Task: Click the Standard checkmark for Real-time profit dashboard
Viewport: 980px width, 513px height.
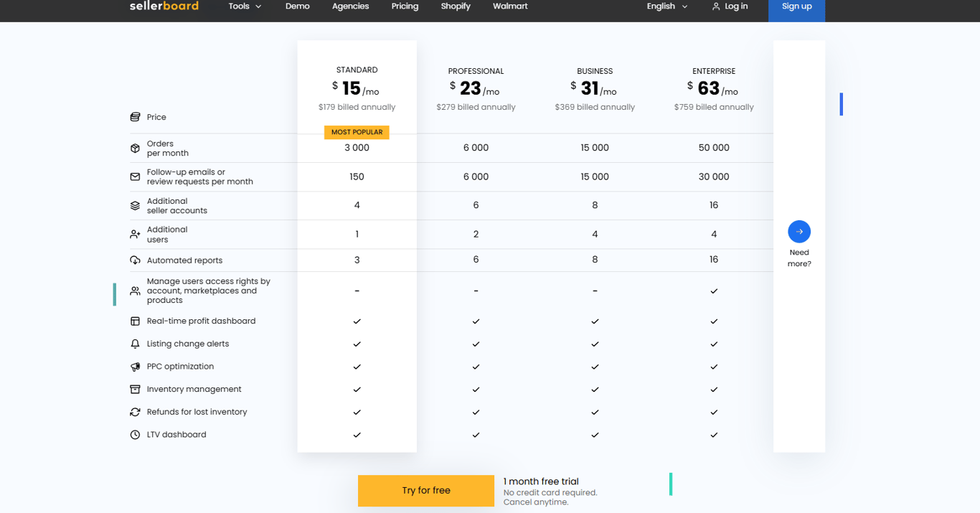Action: coord(357,321)
